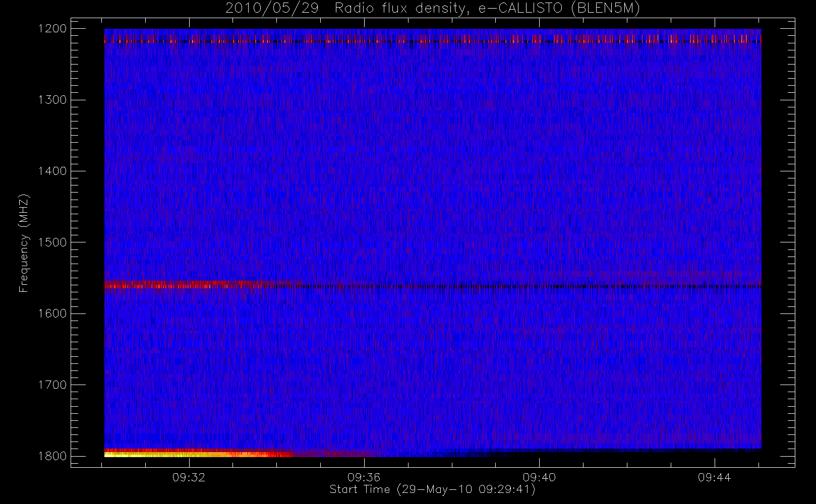This screenshot has width=816, height=504.
Task: Click the 09:40 time tick label
Action: [x=539, y=477]
